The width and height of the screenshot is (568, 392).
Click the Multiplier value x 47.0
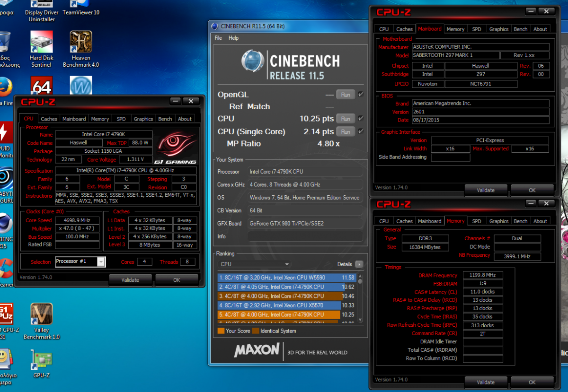pos(77,228)
